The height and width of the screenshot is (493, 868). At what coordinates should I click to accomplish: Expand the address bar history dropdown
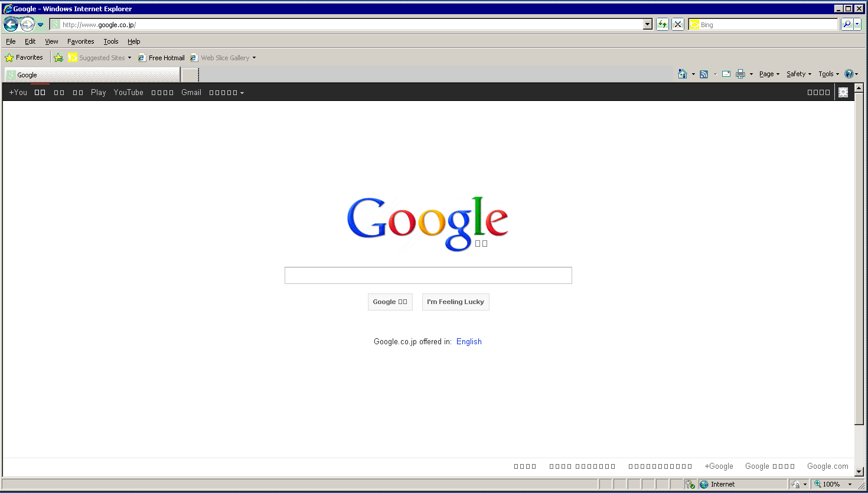coord(648,24)
